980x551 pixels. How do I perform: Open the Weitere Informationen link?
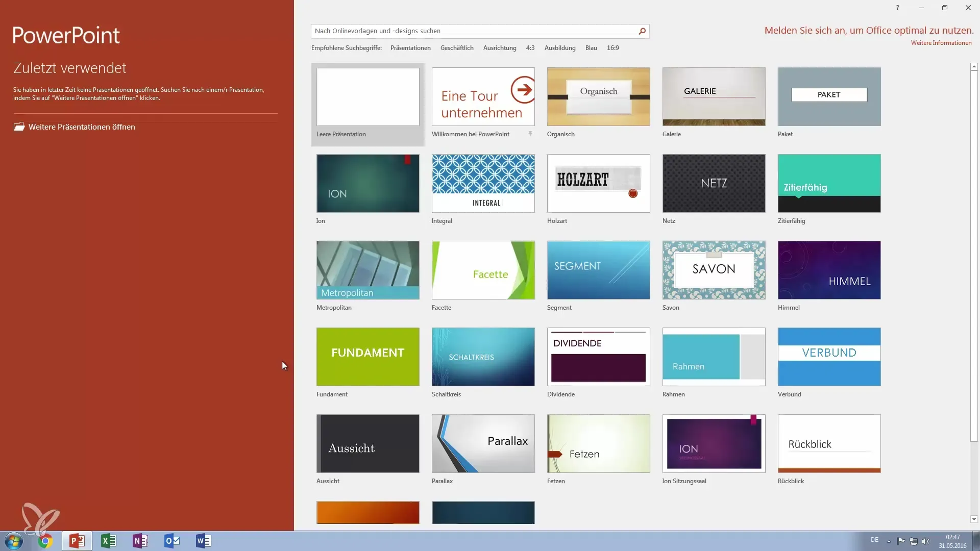tap(941, 43)
